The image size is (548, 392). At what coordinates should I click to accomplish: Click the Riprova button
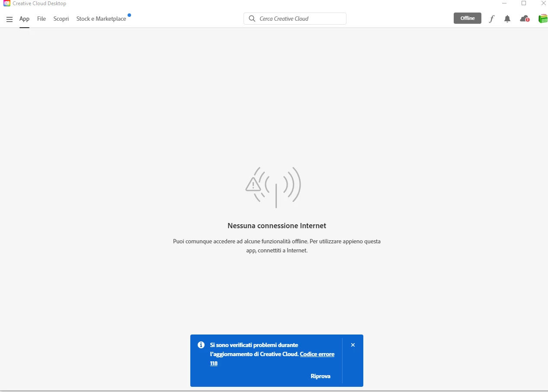320,376
